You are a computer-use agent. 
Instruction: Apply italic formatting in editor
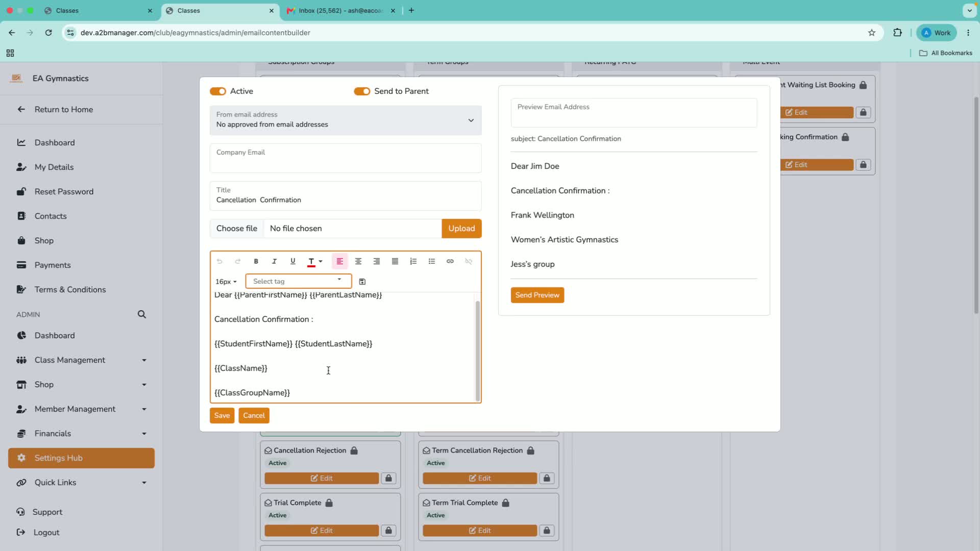[x=274, y=261]
